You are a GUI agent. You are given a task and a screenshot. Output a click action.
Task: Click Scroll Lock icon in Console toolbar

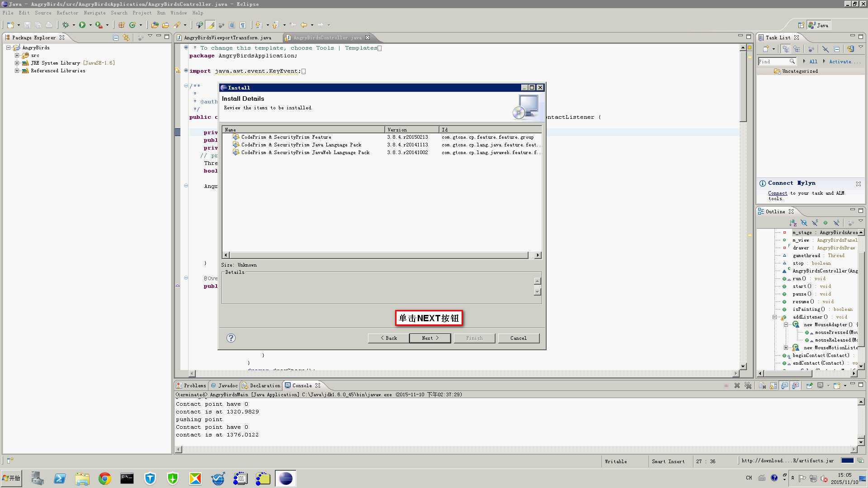point(774,385)
